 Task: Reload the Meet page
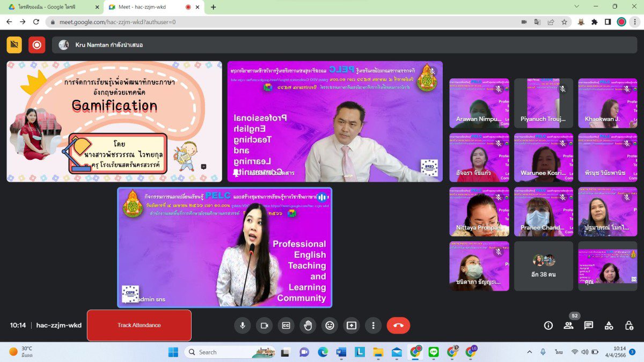click(36, 22)
